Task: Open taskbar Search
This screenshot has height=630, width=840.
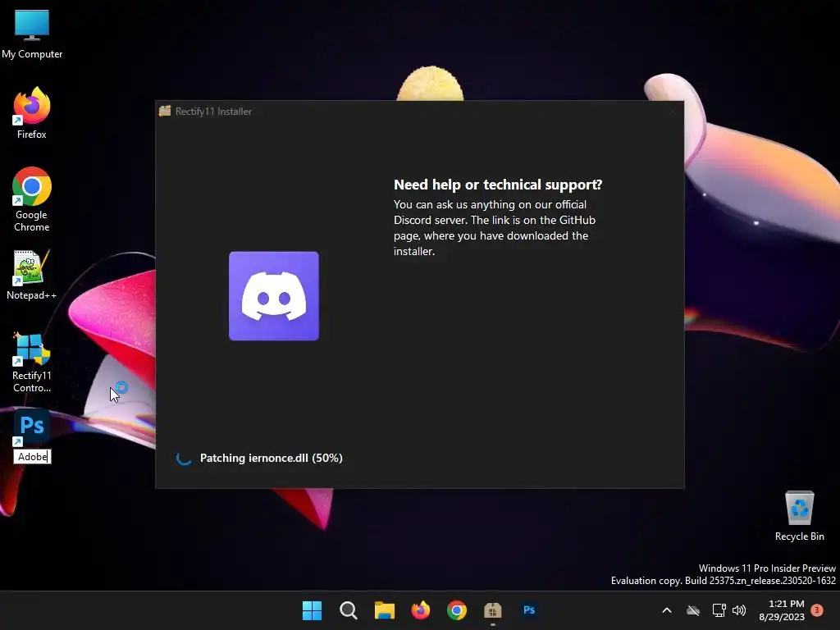Action: point(348,610)
